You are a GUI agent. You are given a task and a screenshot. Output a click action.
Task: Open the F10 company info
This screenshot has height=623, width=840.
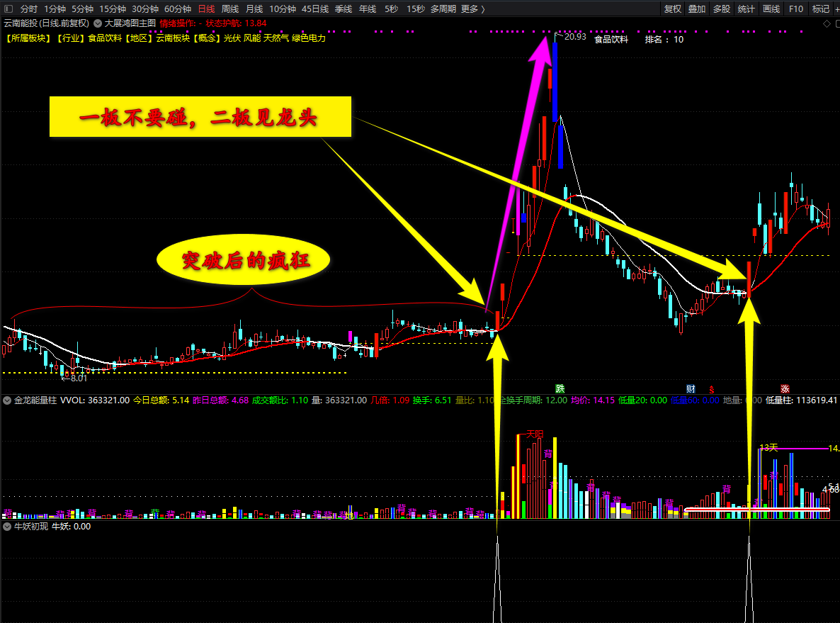[796, 9]
